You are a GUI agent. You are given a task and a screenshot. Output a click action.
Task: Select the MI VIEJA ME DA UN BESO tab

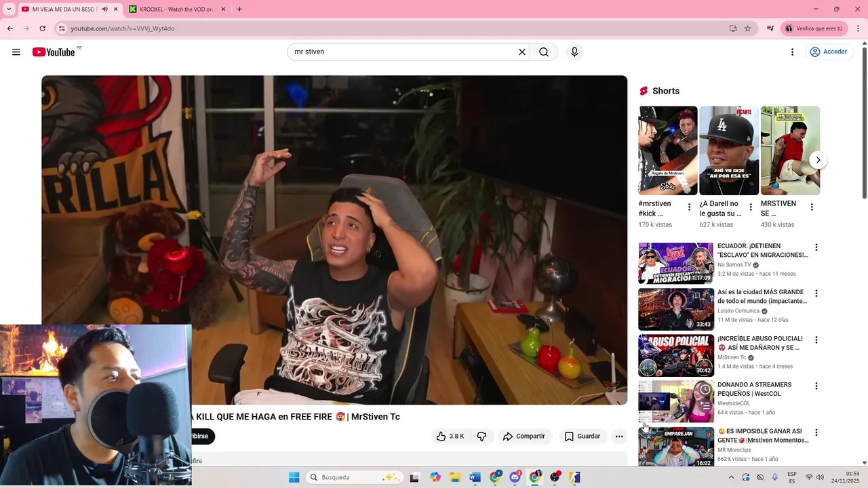coord(64,9)
